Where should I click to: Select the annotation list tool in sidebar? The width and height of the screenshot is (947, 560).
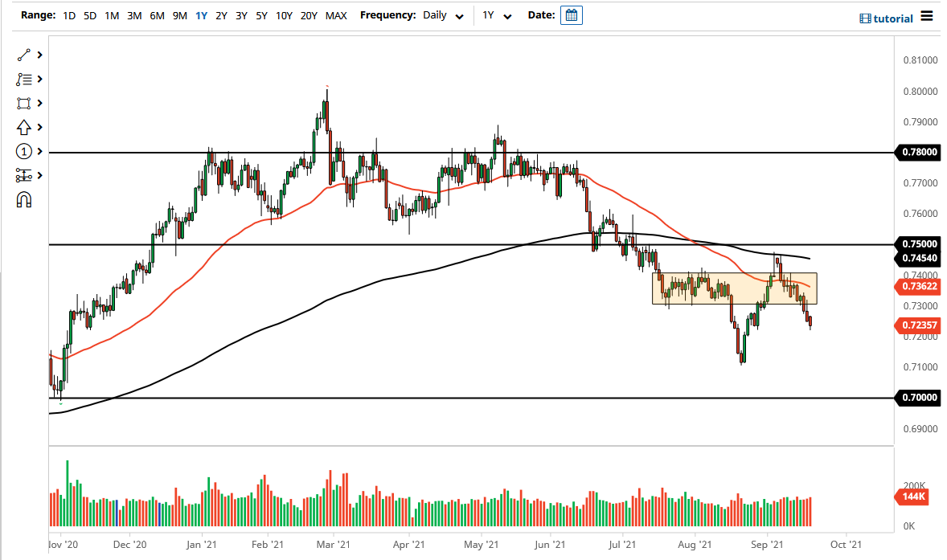(23, 79)
